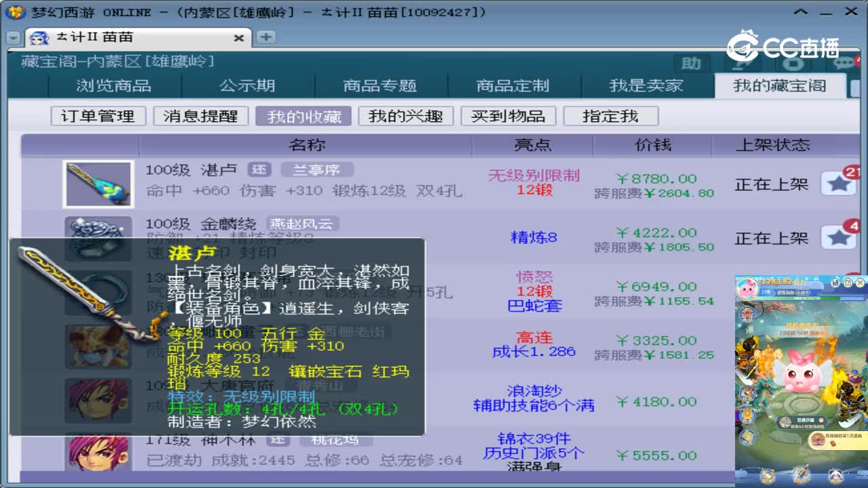Image resolution: width=868 pixels, height=488 pixels.
Task: Click the 湛卢 sword thumbnail
Action: click(x=98, y=186)
